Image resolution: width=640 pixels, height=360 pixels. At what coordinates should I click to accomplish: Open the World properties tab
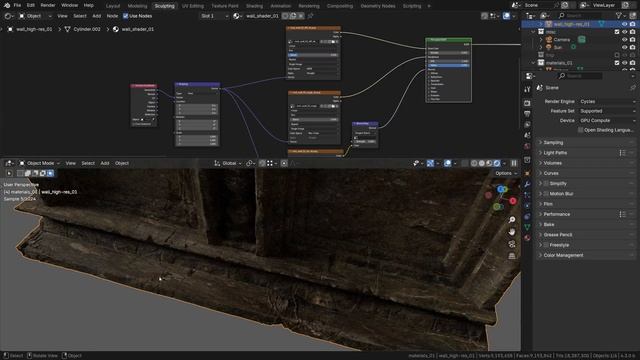tap(527, 146)
